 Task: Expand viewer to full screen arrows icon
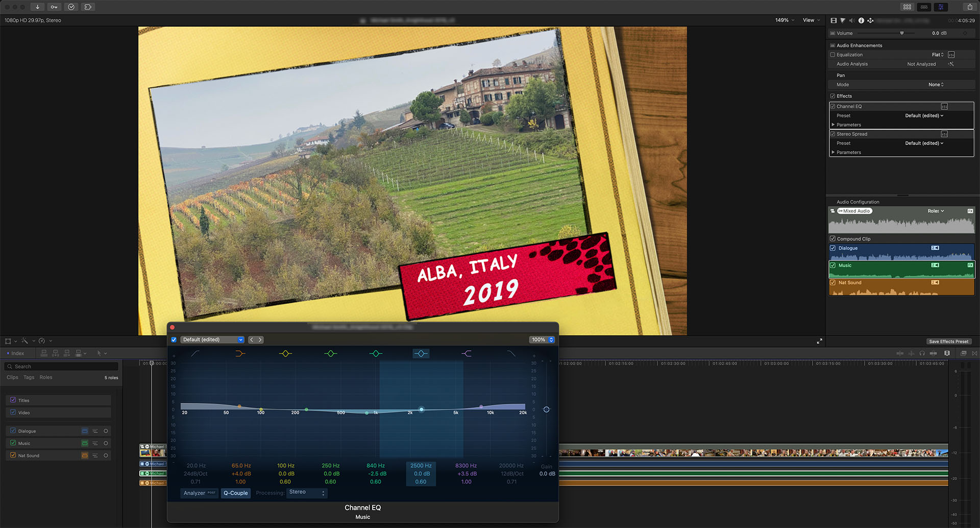(x=819, y=341)
